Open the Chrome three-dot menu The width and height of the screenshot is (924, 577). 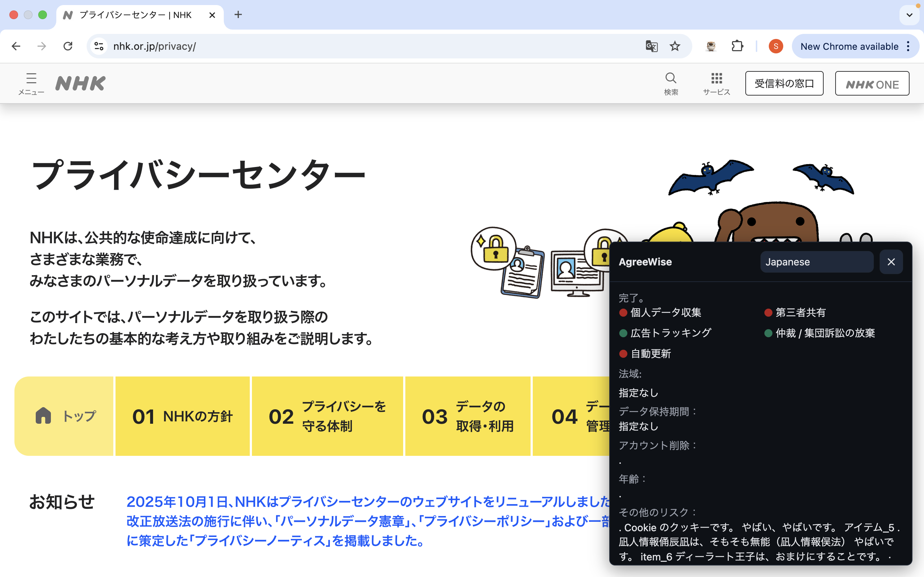tap(909, 46)
